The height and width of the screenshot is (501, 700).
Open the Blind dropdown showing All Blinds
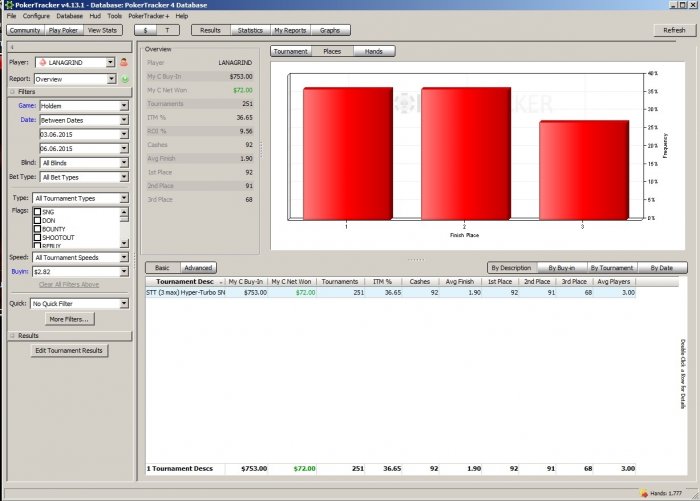pyautogui.click(x=124, y=163)
